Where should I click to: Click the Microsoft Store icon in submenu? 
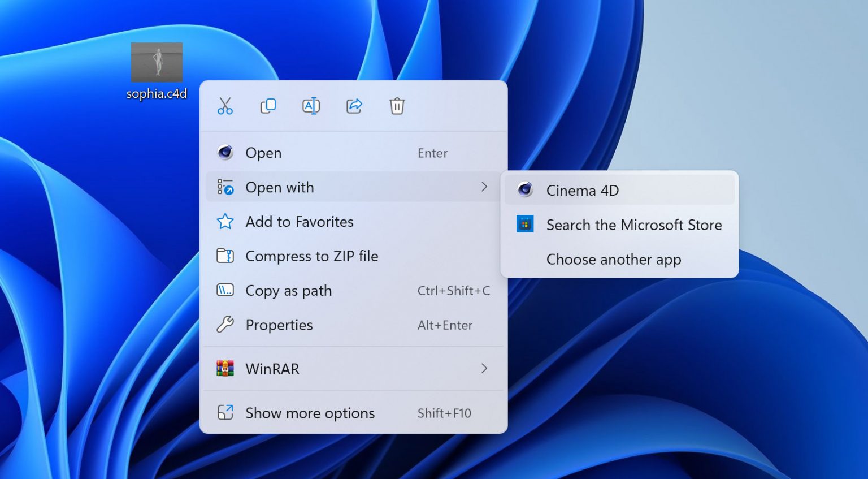(525, 225)
